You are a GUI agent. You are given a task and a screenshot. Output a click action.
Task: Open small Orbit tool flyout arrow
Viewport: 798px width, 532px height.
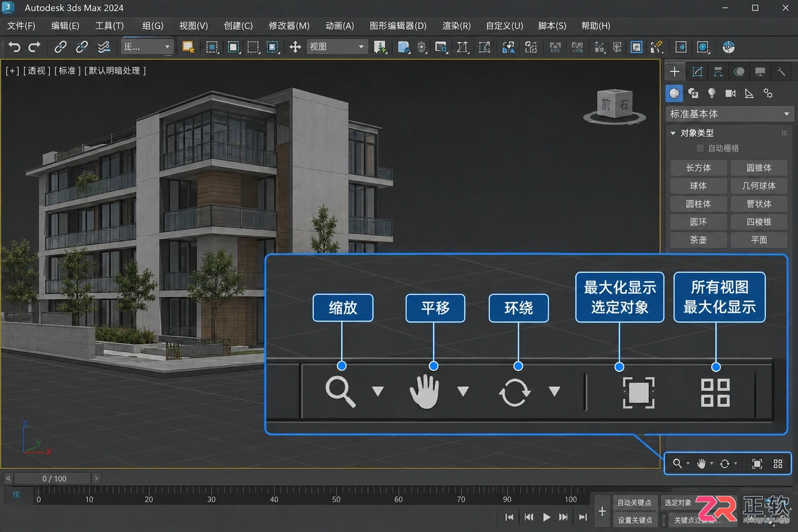click(x=736, y=463)
